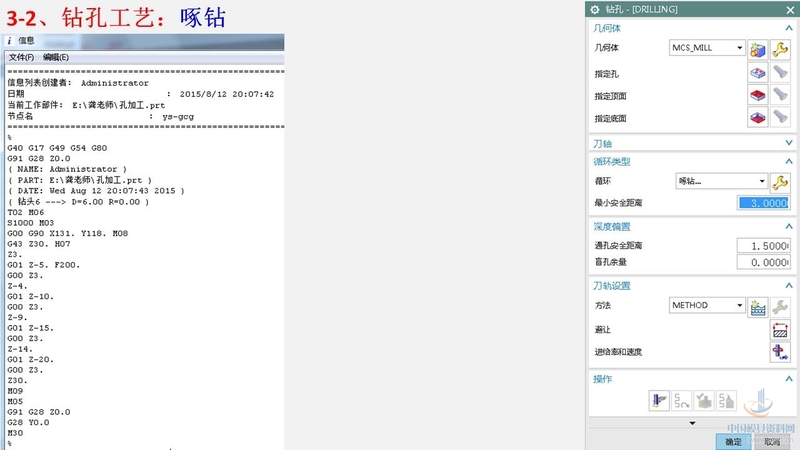Screen dimensions: 800x450
Task: Click the line 'M30'
Action: (15, 433)
